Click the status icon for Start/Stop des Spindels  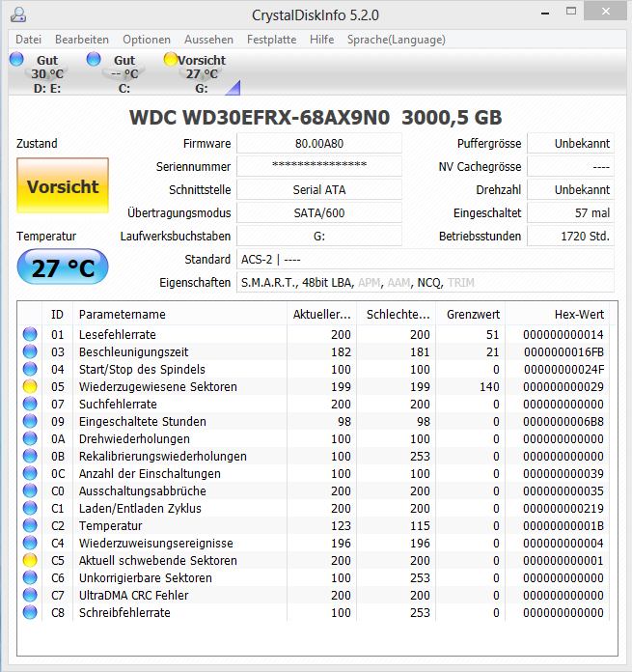pyautogui.click(x=30, y=369)
